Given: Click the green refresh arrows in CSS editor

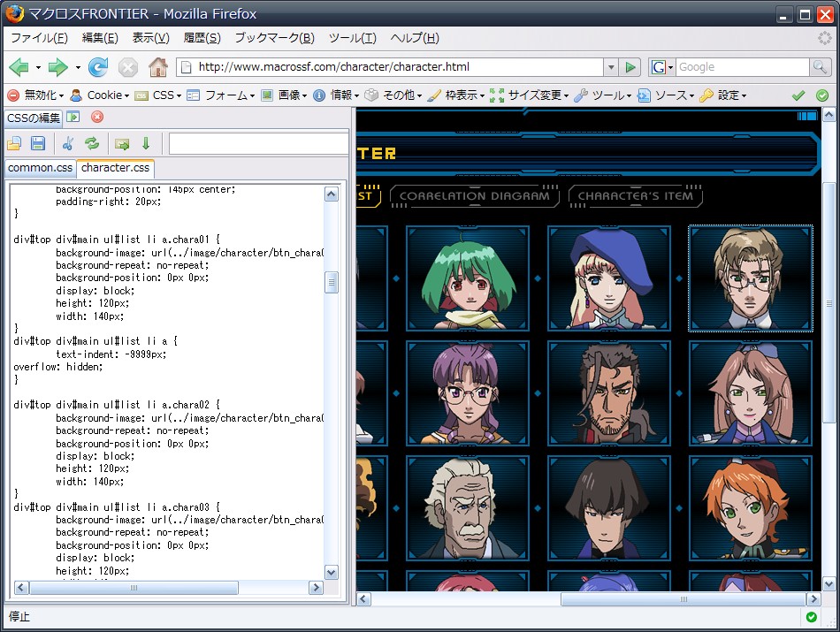Looking at the screenshot, I should click(92, 143).
